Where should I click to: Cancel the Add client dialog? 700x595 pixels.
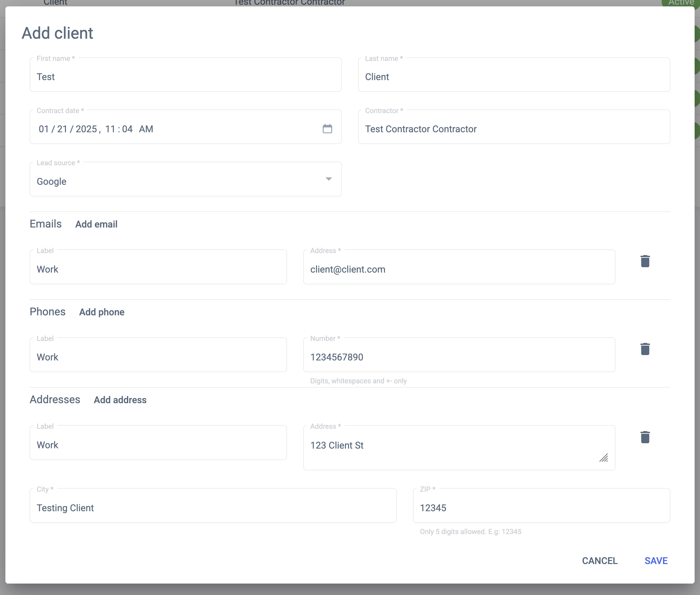point(599,561)
